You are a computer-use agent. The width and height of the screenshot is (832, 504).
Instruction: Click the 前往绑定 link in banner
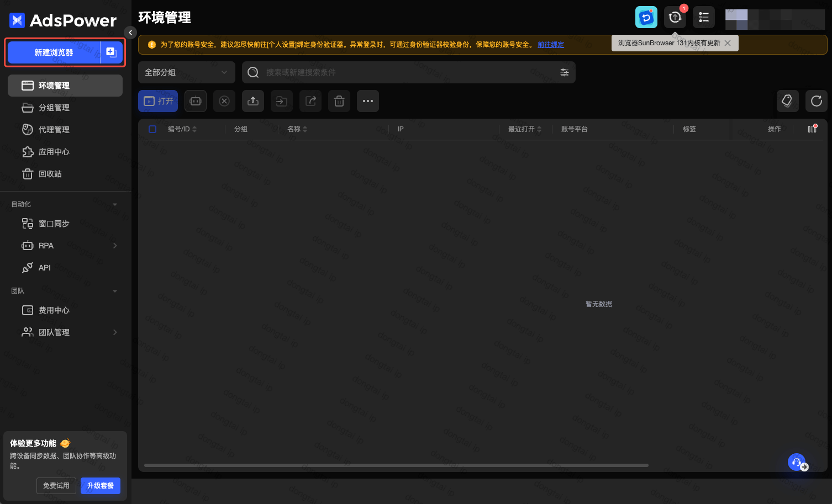[x=551, y=45]
